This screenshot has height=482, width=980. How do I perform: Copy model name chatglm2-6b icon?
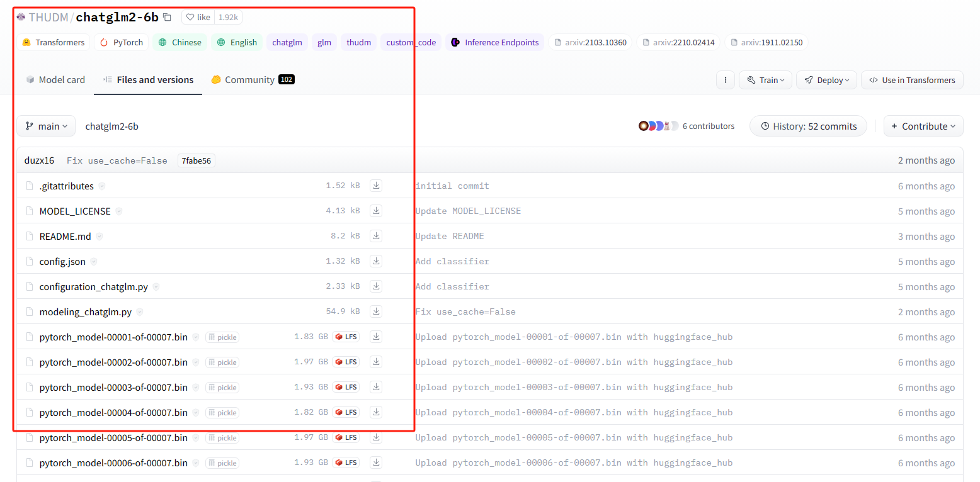167,18
